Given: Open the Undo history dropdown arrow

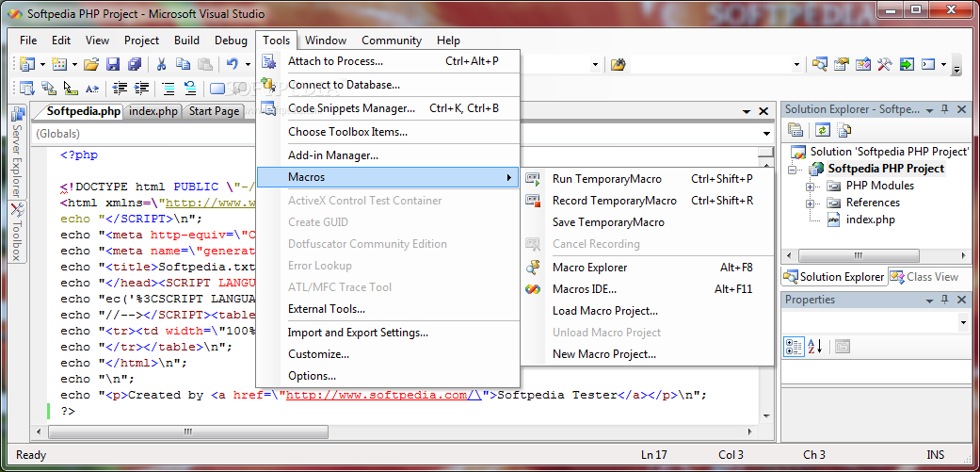Looking at the screenshot, I should click(x=248, y=64).
